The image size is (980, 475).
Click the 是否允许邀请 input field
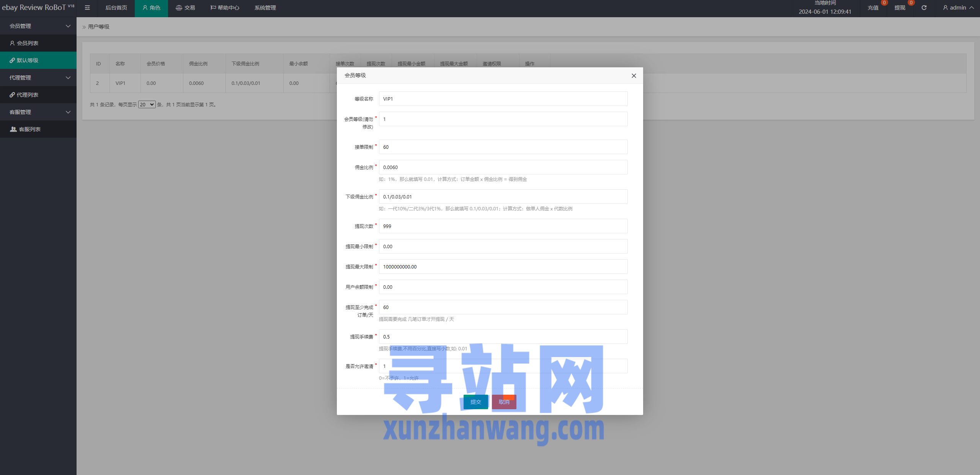[503, 366]
